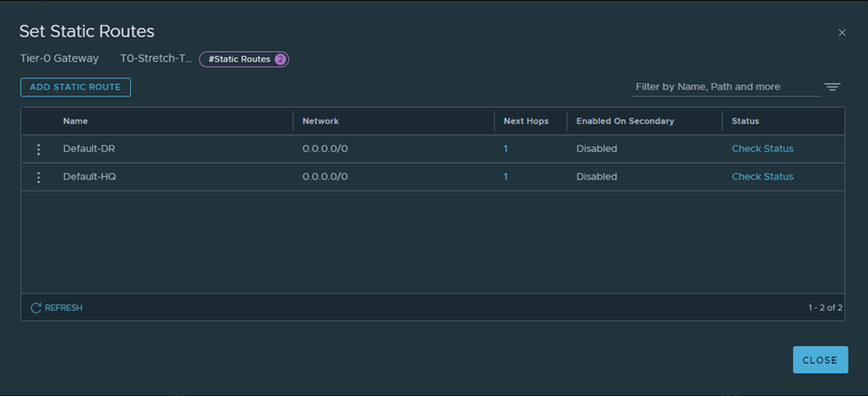
Task: Open the actions menu for Default-DR
Action: tap(38, 149)
